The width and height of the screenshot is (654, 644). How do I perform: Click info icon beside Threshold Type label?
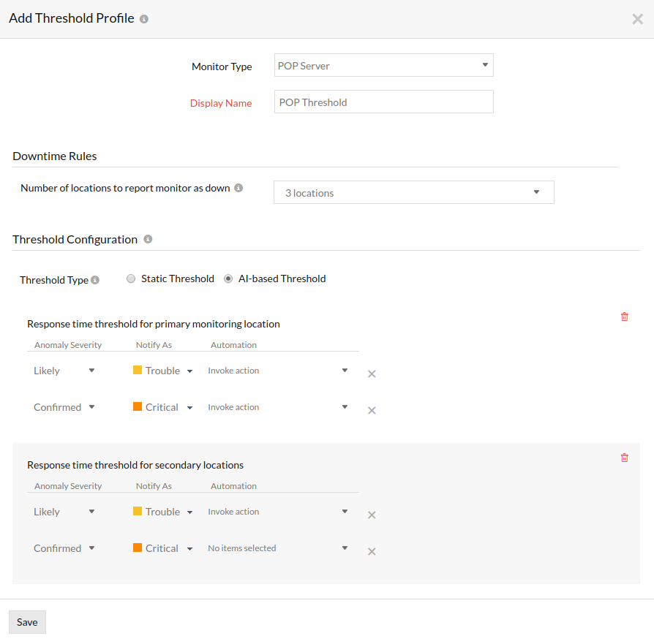[x=95, y=280]
